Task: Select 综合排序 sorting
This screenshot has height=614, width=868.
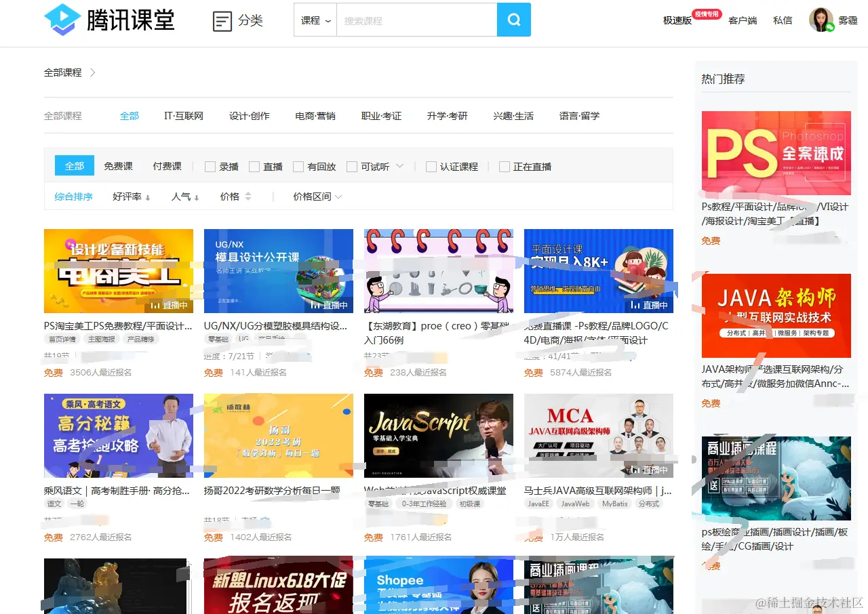Action: click(x=74, y=197)
